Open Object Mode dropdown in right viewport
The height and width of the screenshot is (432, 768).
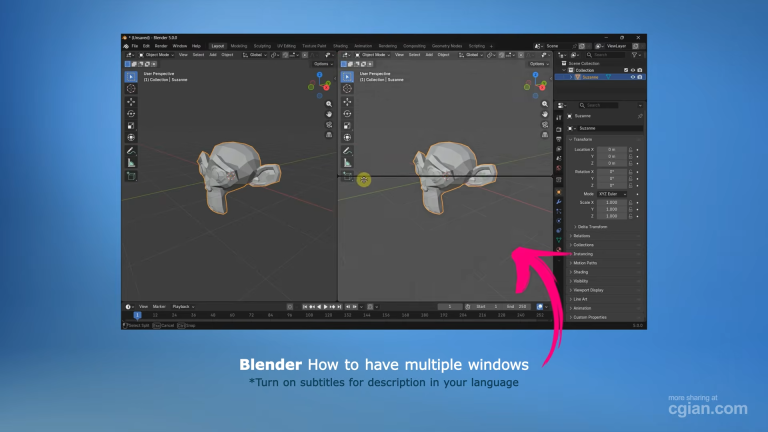(x=373, y=55)
